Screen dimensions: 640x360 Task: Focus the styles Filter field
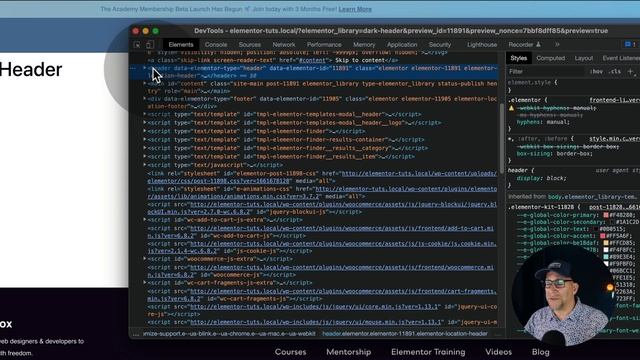(x=545, y=71)
